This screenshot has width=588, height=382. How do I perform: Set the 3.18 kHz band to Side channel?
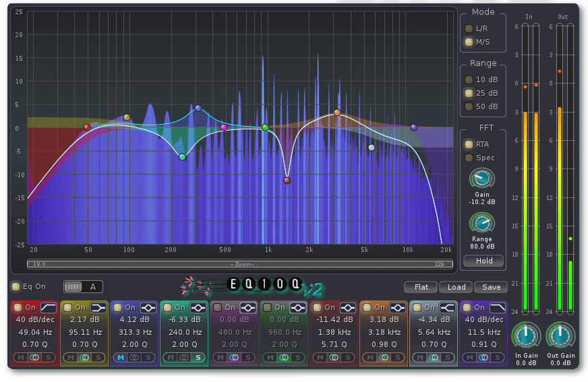[397, 358]
